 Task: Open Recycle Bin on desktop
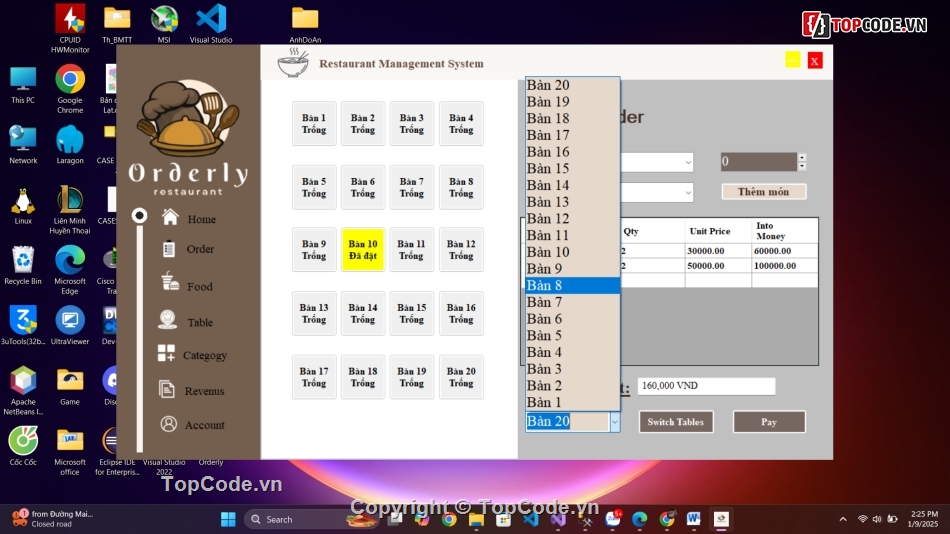[x=22, y=265]
